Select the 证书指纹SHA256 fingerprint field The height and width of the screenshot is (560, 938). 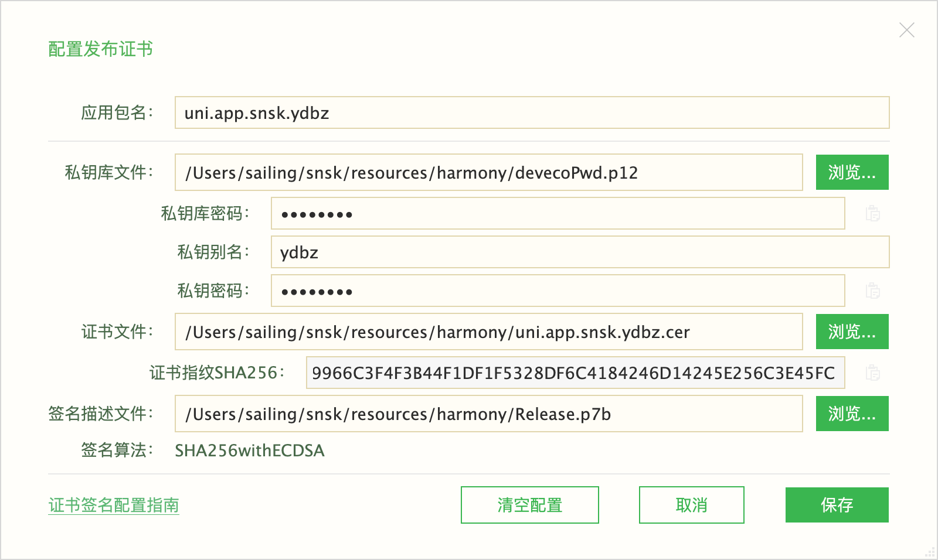(x=575, y=373)
